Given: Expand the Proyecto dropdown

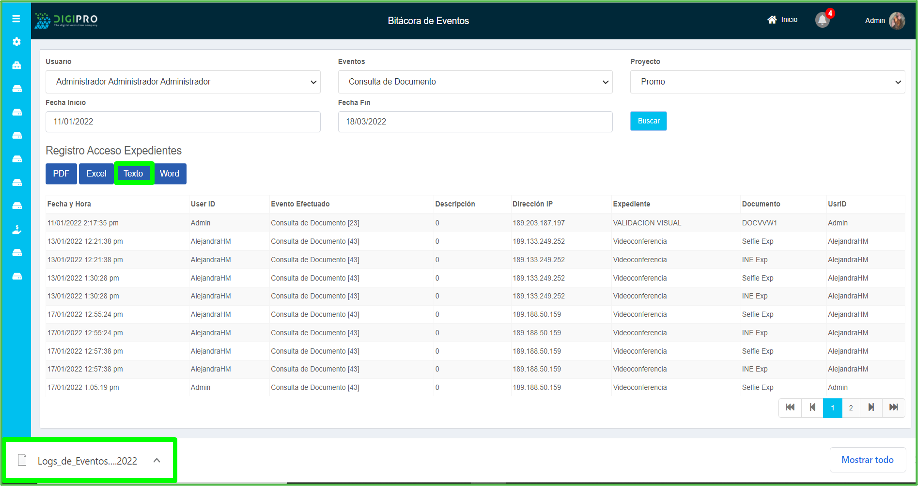Looking at the screenshot, I should pos(767,82).
